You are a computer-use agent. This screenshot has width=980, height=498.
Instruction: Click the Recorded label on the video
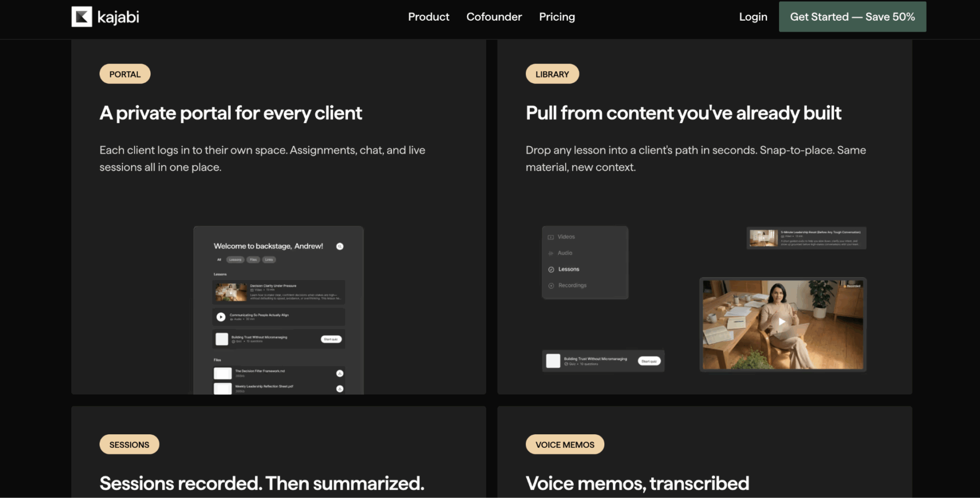[853, 286]
